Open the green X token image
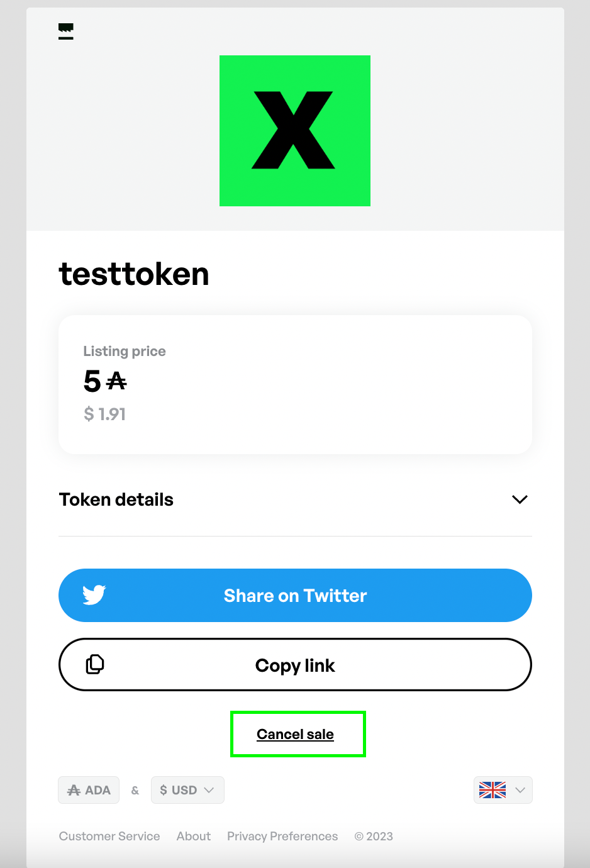The image size is (590, 868). click(294, 131)
